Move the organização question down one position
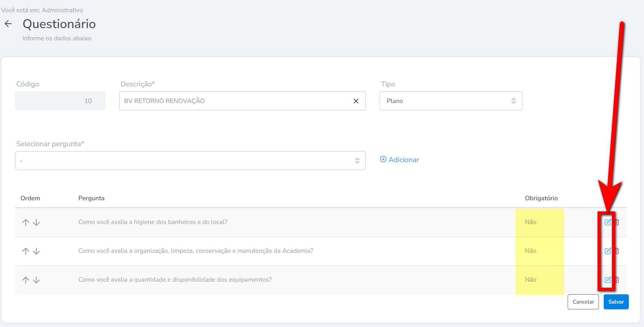644x327 pixels. click(36, 251)
